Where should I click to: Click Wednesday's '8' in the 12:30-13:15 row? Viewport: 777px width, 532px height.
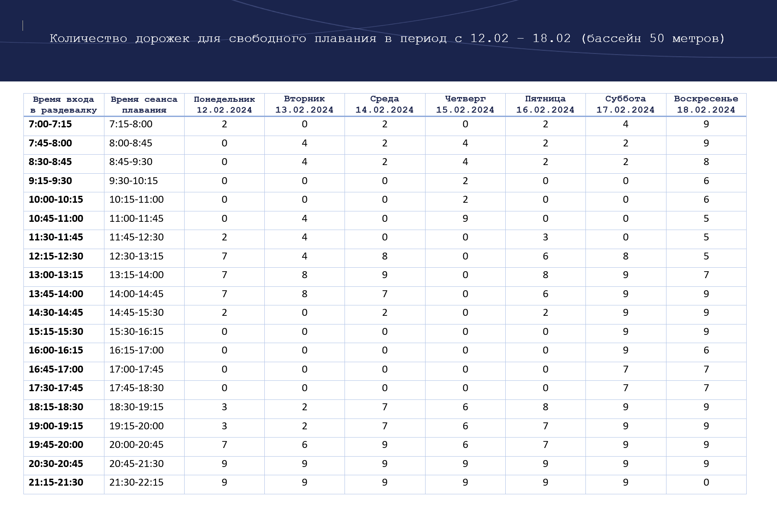click(385, 256)
